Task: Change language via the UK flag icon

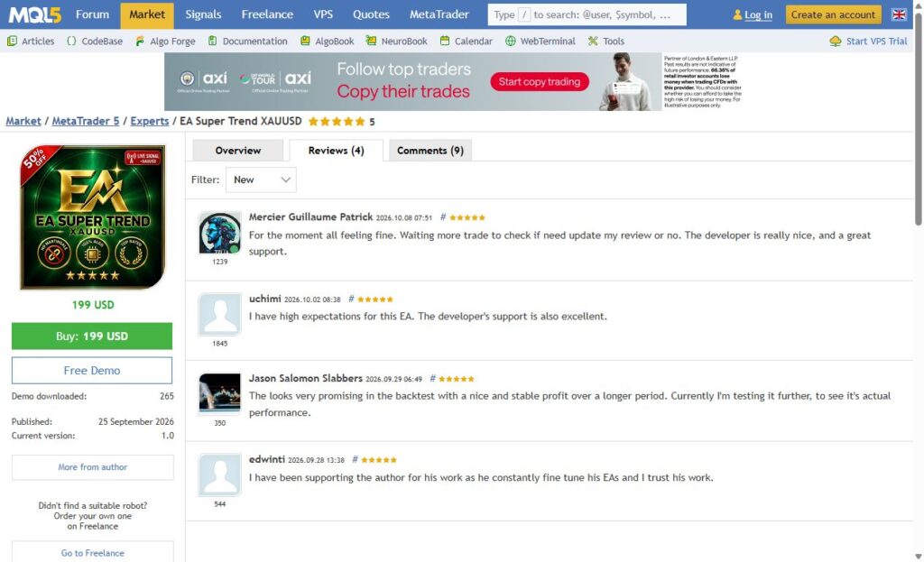Action: pos(898,14)
